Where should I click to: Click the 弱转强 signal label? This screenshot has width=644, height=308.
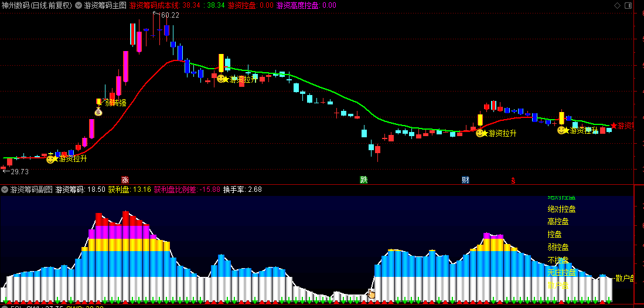pos(116,103)
